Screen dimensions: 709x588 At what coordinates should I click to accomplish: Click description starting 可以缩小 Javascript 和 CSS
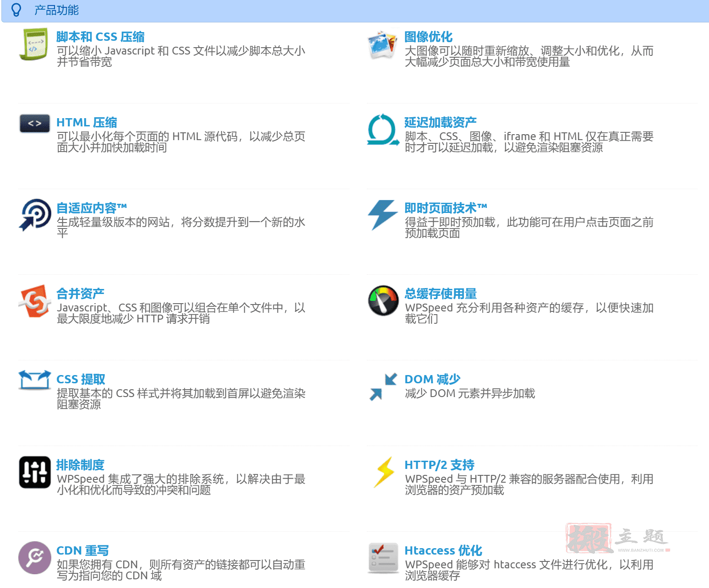pyautogui.click(x=181, y=56)
